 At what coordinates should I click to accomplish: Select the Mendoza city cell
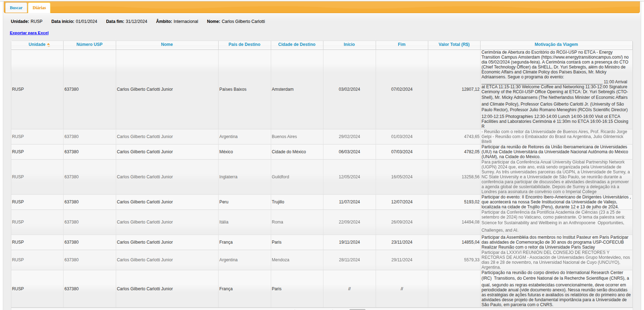point(281,260)
